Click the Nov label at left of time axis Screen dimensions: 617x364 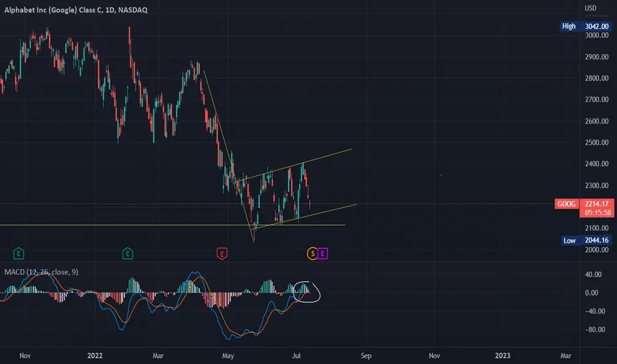[x=24, y=355]
